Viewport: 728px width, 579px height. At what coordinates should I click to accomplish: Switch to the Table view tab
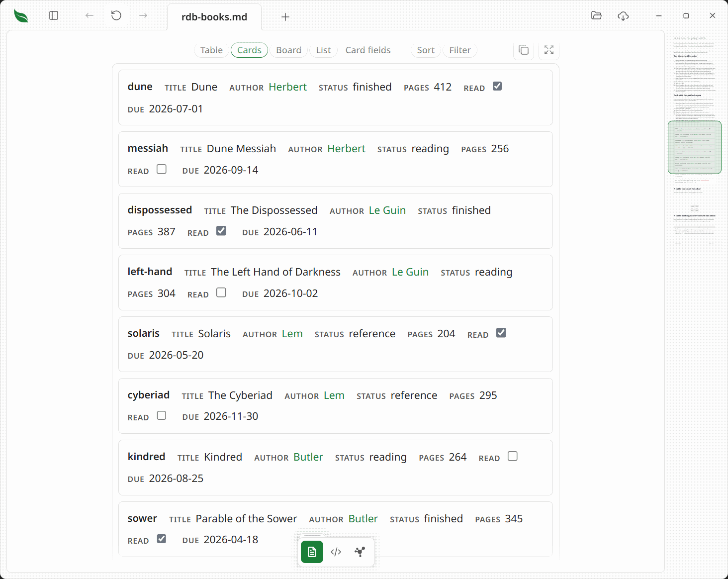tap(211, 50)
